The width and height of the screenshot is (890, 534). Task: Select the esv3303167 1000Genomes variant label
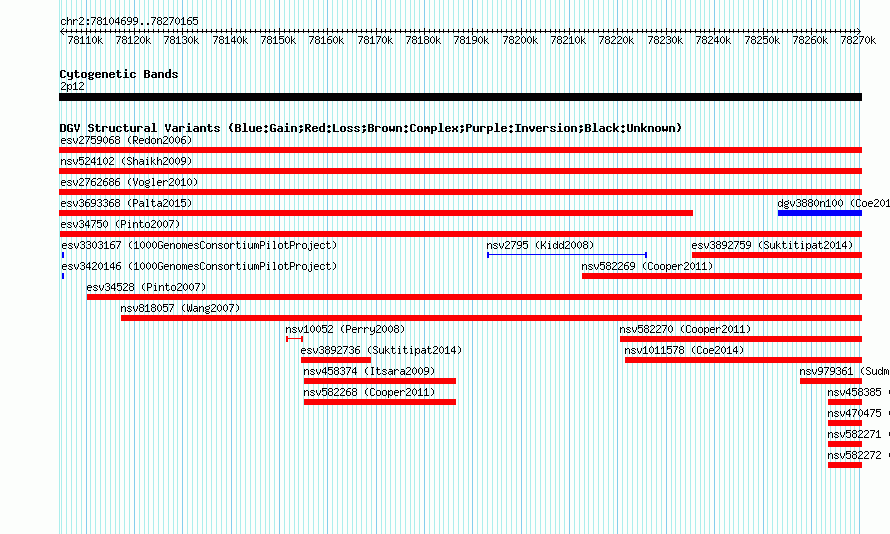(199, 245)
